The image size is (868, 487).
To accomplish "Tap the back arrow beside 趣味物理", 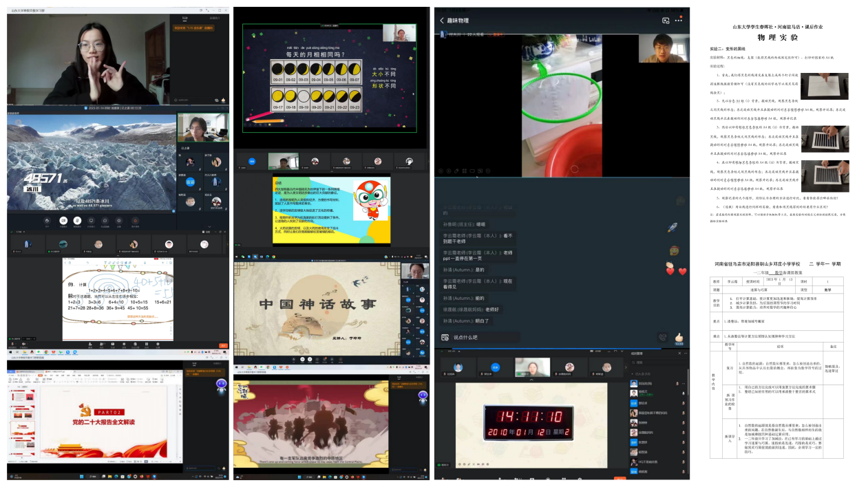I will pyautogui.click(x=442, y=21).
